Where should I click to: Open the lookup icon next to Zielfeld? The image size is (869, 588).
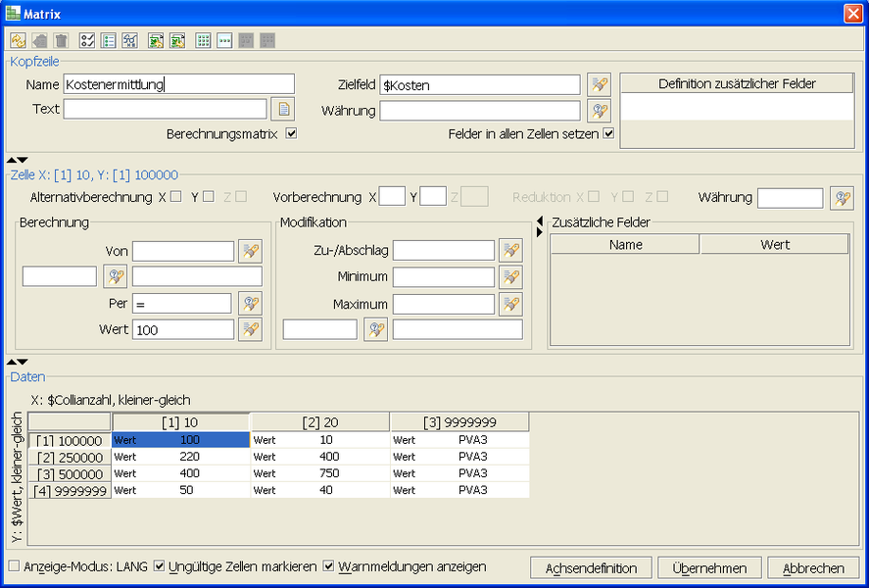point(599,84)
